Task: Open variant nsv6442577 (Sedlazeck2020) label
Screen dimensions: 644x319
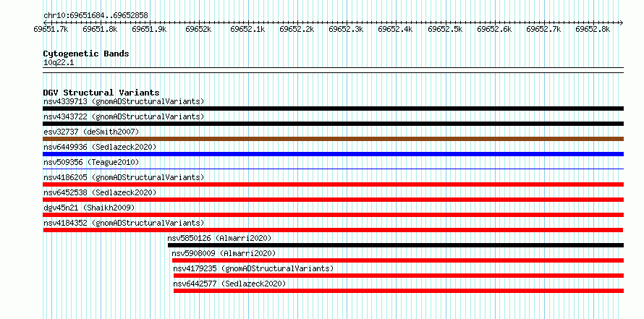Action: (229, 284)
